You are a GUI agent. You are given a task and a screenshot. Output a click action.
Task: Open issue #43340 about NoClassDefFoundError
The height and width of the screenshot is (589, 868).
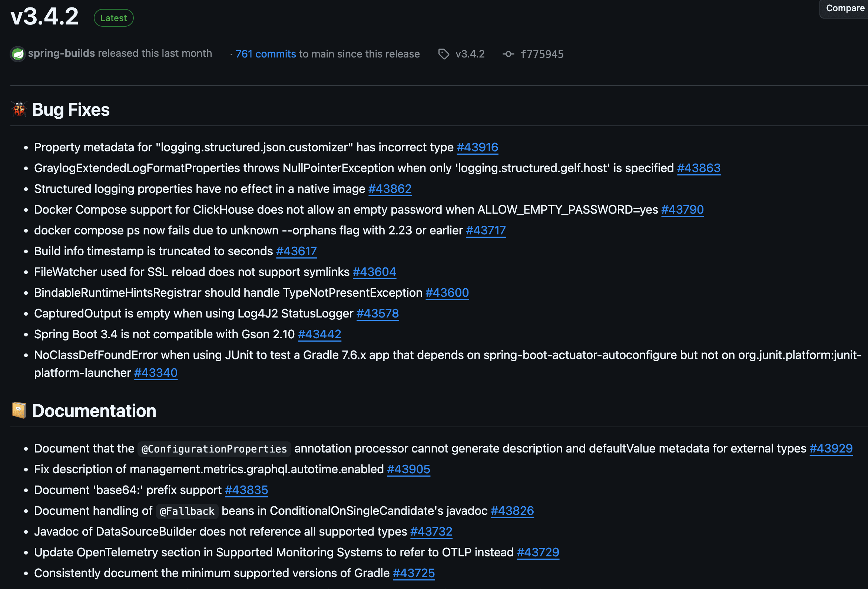point(155,373)
